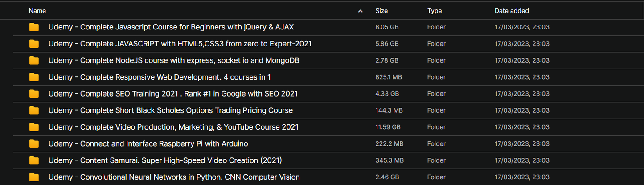This screenshot has height=185, width=644.
Task: Click folder icon for NodeJS course
Action: (x=34, y=60)
